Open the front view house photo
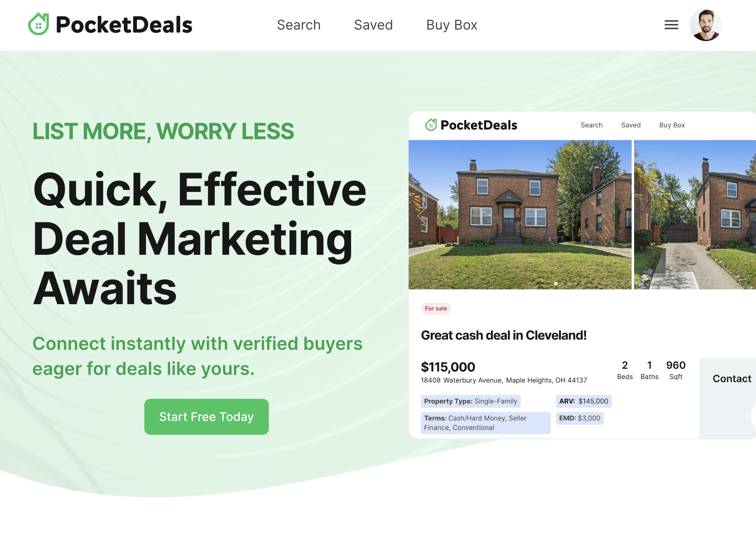The height and width of the screenshot is (559, 756). tap(520, 214)
